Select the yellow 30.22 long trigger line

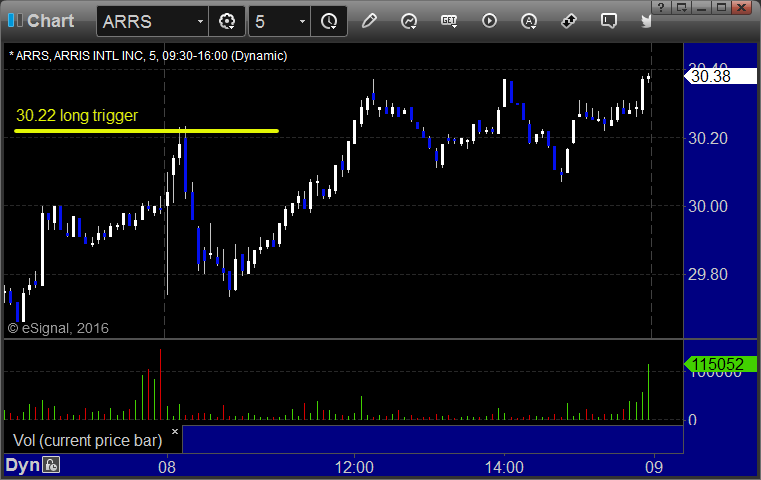point(146,131)
